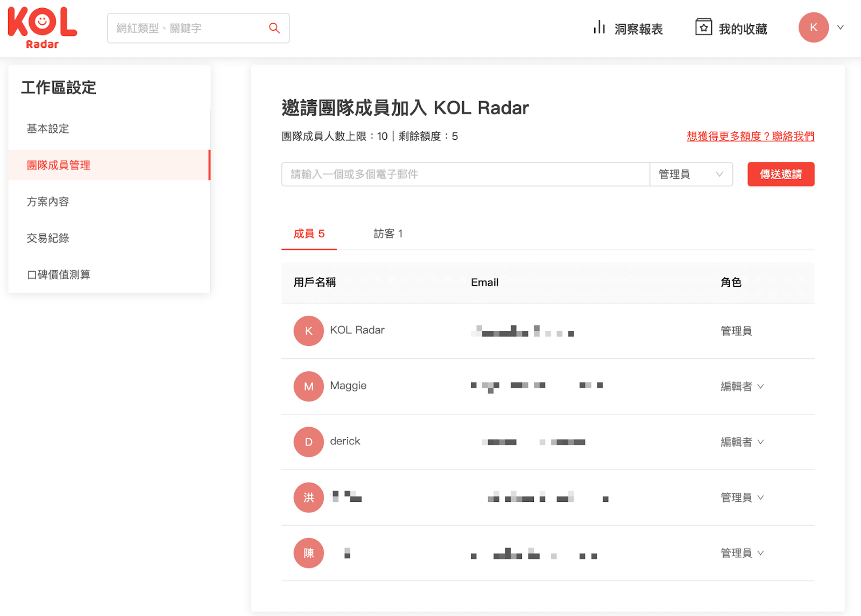This screenshot has height=616, width=861.
Task: Open the 洞察報表 bar chart icon
Action: (x=599, y=27)
